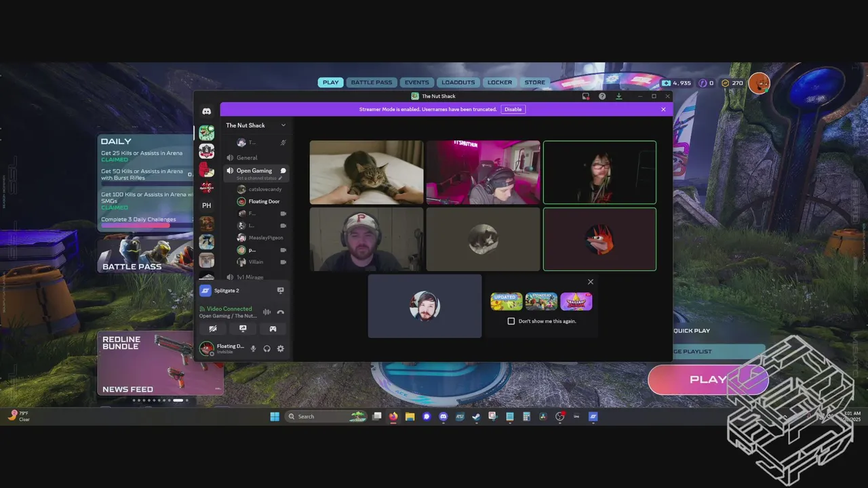The image size is (868, 488).
Task: Open UPDATED activity game thumbnail
Action: coord(507,302)
